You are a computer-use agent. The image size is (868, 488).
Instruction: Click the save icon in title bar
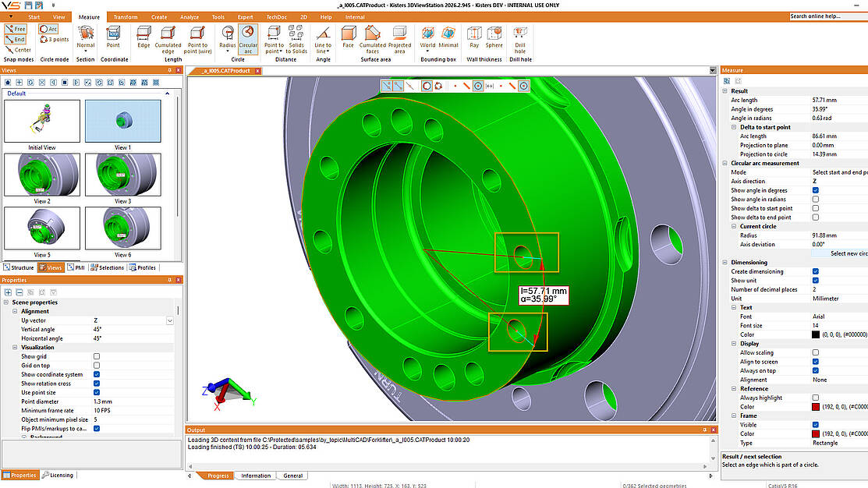[29, 5]
